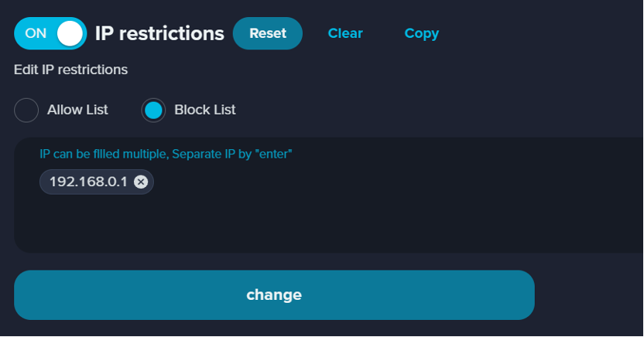Copy the IP list using Copy

tap(422, 33)
